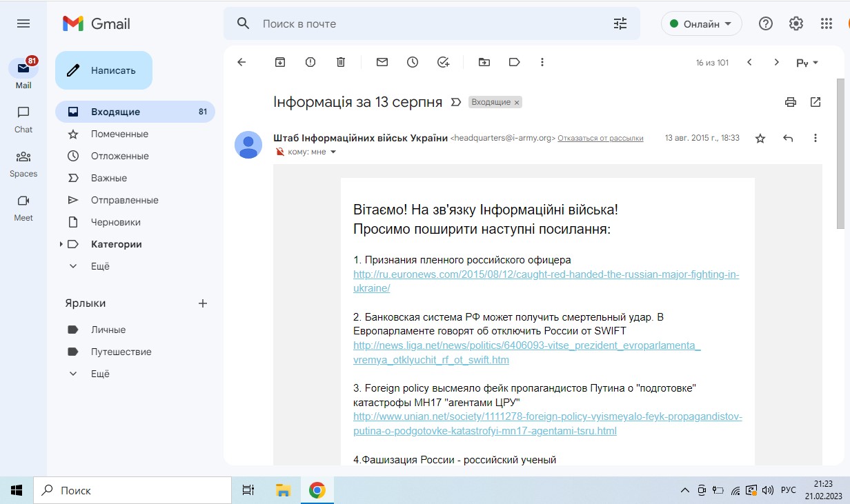Show the previous (newer) email
Viewport: 850px width, 504px height.
[x=749, y=62]
